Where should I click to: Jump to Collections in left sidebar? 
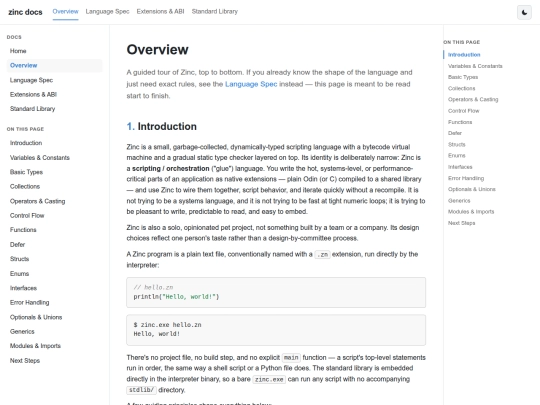pyautogui.click(x=54, y=187)
